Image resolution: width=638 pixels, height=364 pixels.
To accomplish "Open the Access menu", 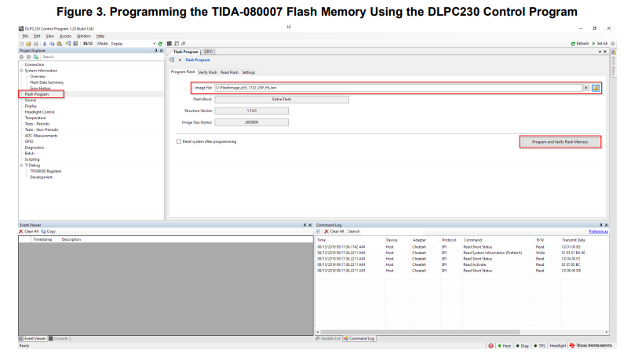I will pyautogui.click(x=65, y=36).
